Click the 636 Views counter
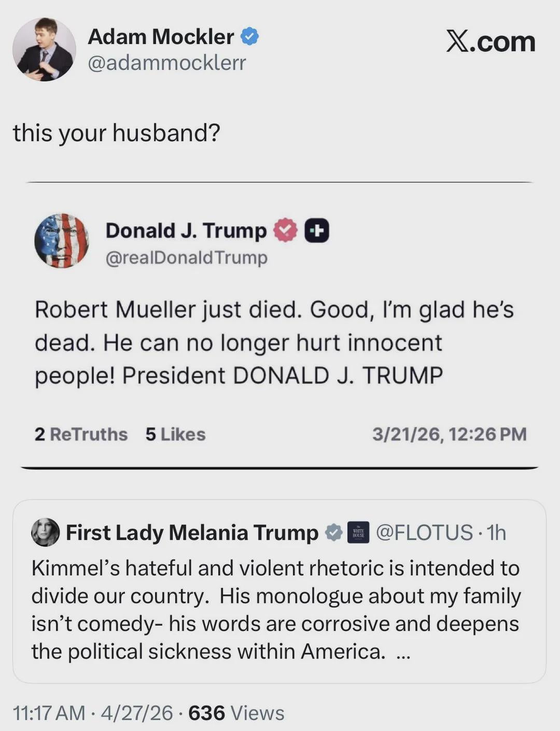Screen dimensions: 560x731 tap(236, 713)
